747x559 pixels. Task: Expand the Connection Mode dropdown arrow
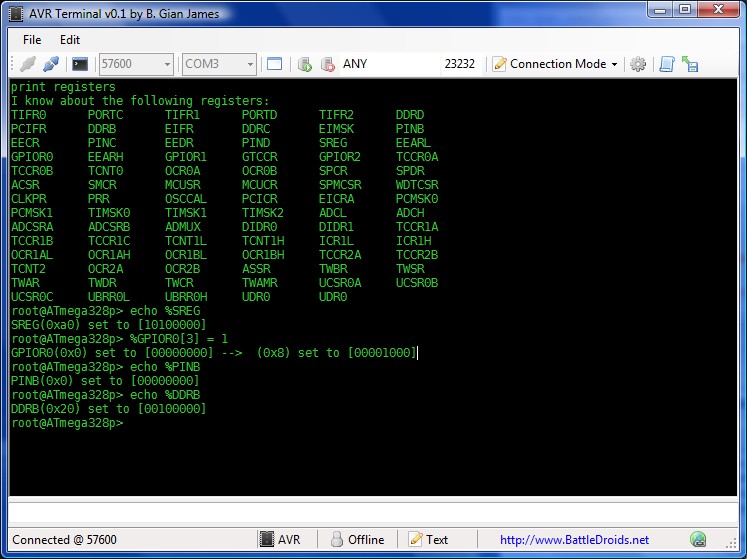(x=614, y=64)
